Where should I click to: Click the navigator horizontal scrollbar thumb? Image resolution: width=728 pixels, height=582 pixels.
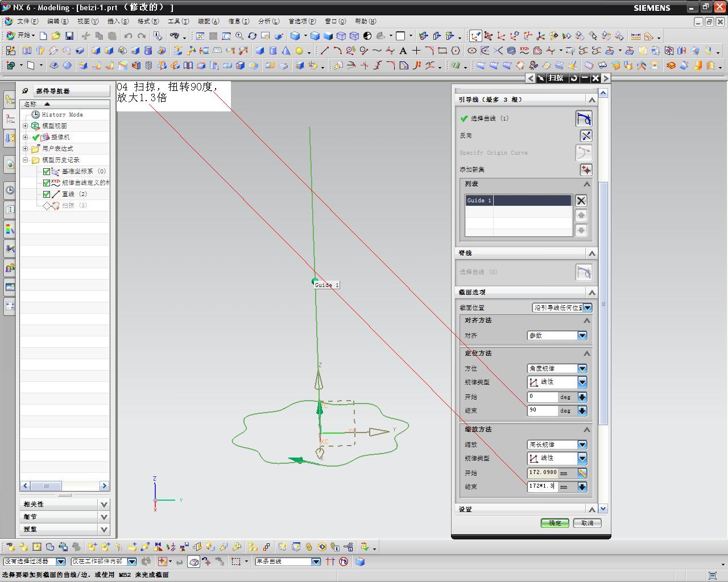click(45, 486)
